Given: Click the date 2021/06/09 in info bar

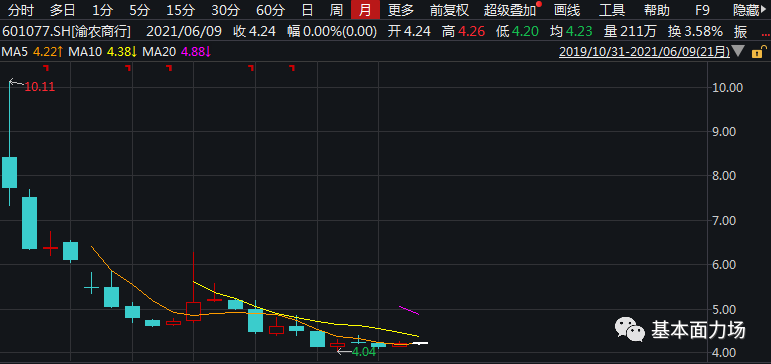Looking at the screenshot, I should [184, 32].
